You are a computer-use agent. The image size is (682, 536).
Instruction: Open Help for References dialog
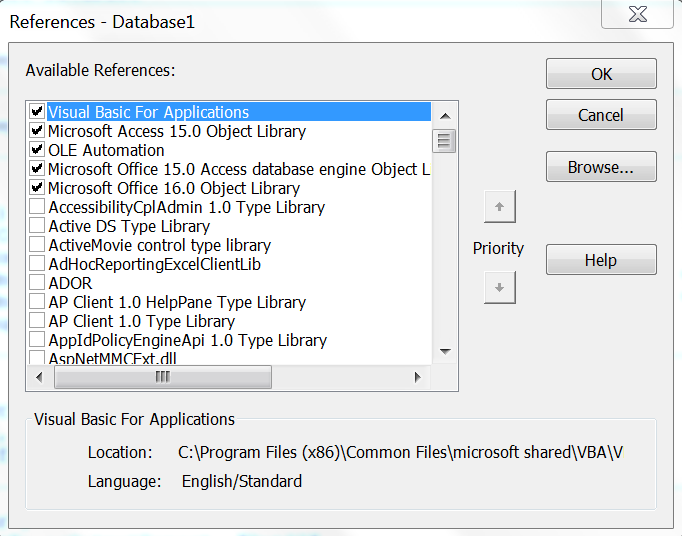[x=602, y=260]
